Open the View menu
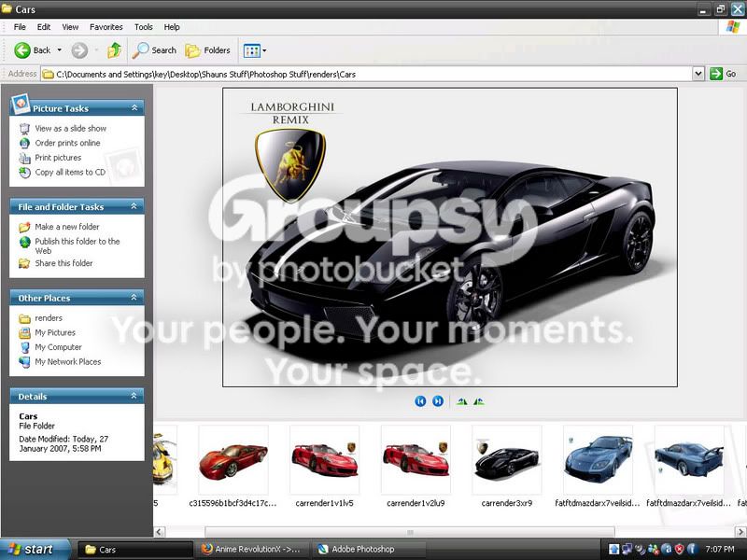747x560 pixels. [x=70, y=27]
